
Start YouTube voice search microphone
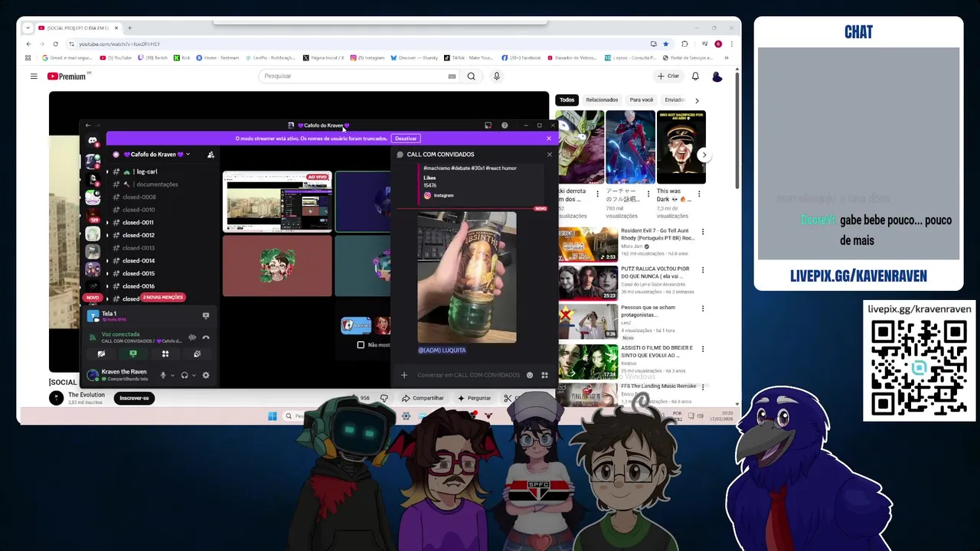tap(497, 77)
